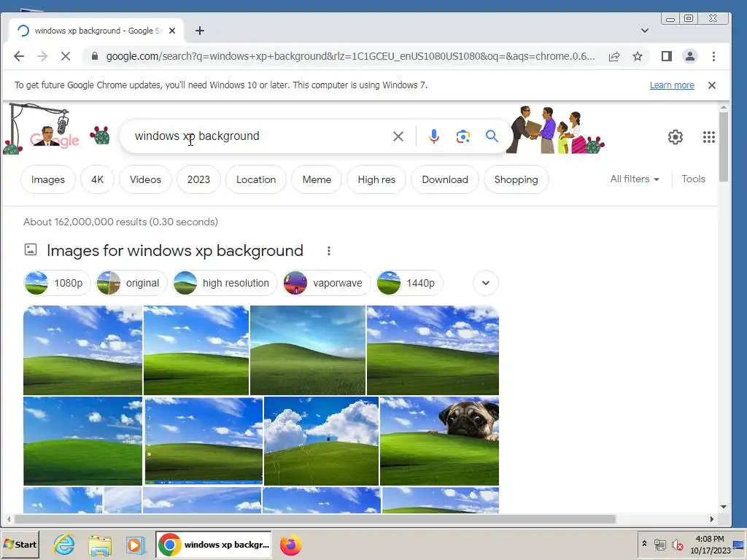This screenshot has width=747, height=560.
Task: Launch Internet Explorer from taskbar
Action: coord(64,544)
